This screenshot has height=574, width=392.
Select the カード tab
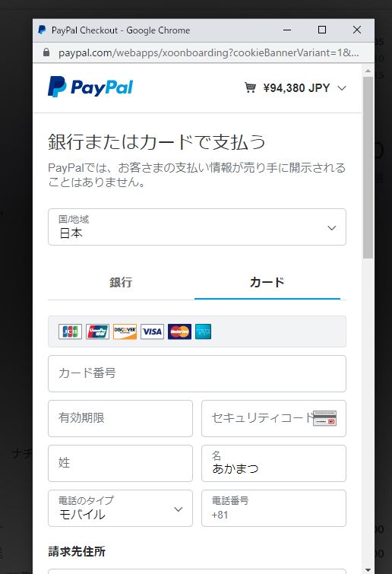267,282
